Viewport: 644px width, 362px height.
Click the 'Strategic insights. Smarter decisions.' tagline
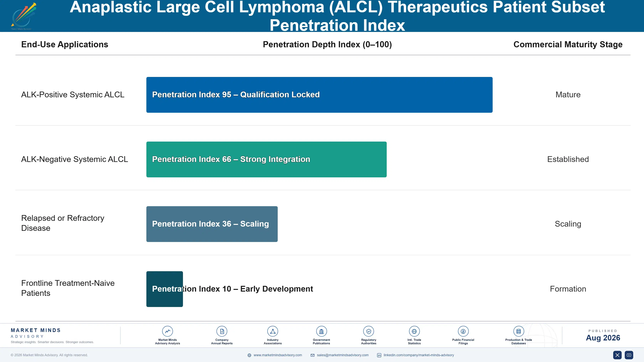click(52, 342)
